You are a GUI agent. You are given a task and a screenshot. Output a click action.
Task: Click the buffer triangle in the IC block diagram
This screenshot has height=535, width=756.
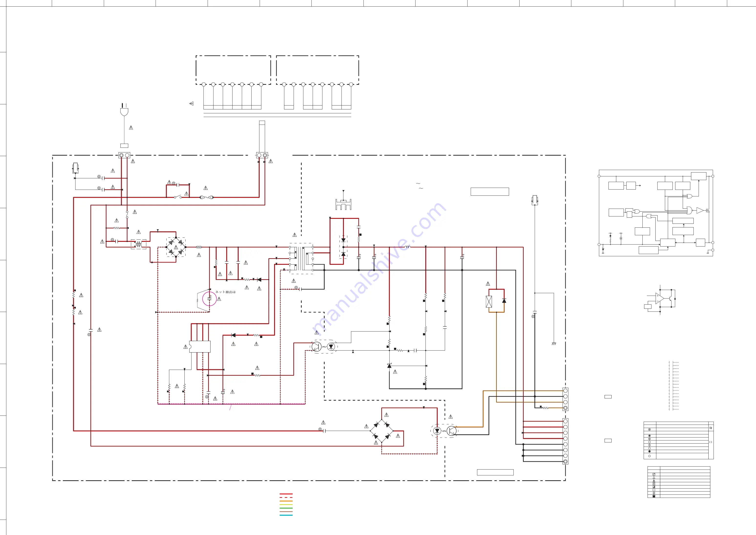[700, 210]
